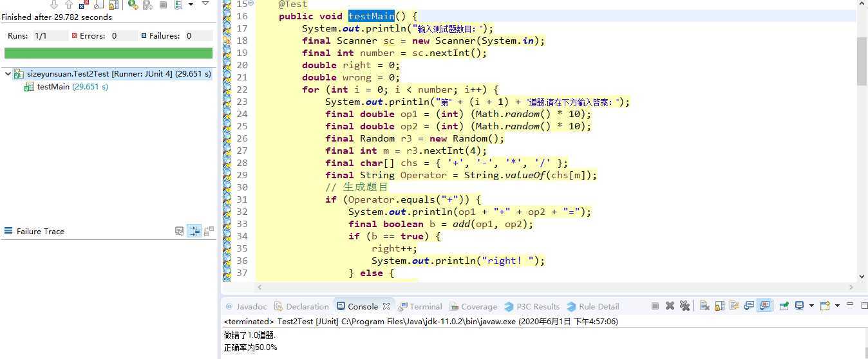This screenshot has width=868, height=359.
Task: Click 'Finished after 29.782 seconds' text
Action: coord(57,17)
